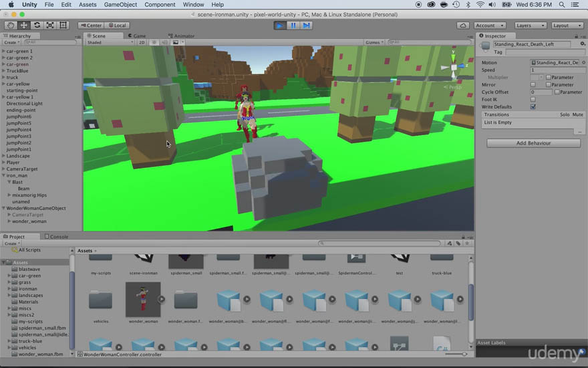Select the Rect transform tool
This screenshot has width=588, height=368.
[63, 25]
